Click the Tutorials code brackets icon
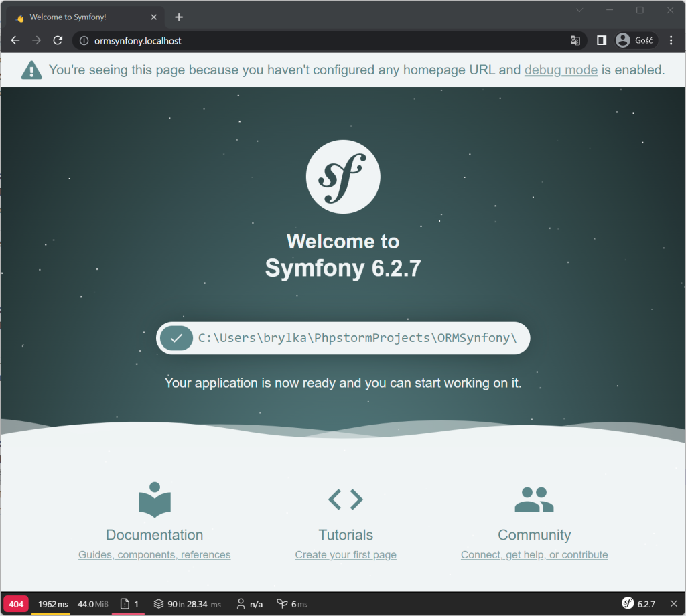 point(346,499)
